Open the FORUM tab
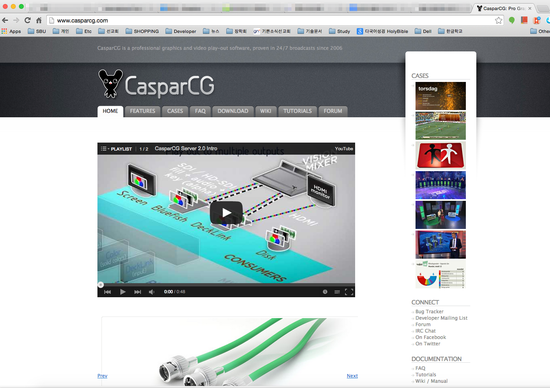 (x=333, y=111)
